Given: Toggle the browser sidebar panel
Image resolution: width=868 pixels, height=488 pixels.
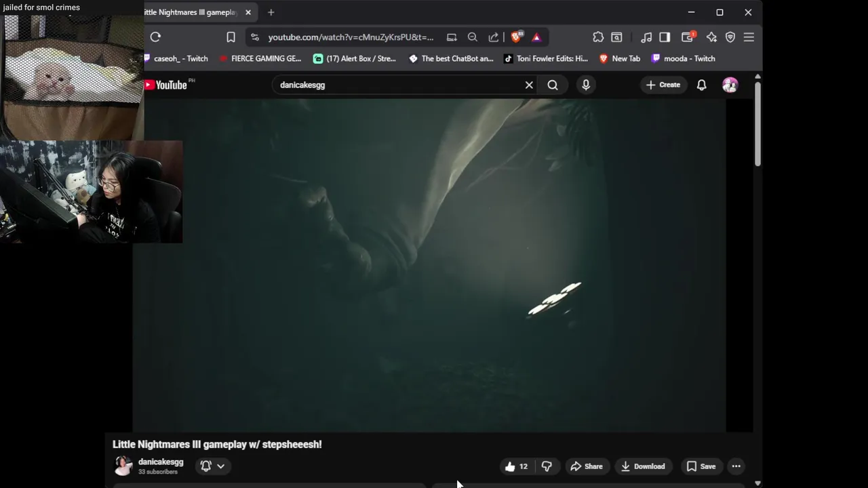Looking at the screenshot, I should coord(665,37).
